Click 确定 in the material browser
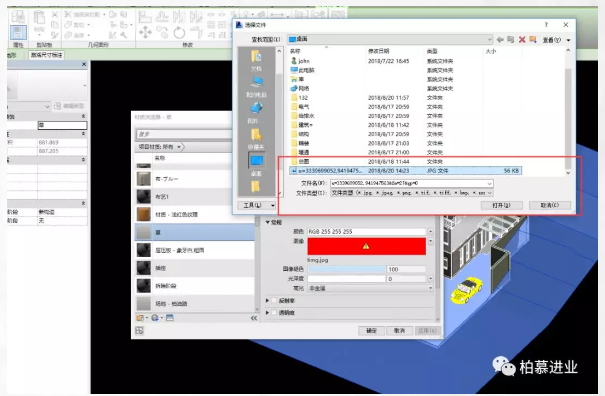The height and width of the screenshot is (396, 605). point(372,331)
